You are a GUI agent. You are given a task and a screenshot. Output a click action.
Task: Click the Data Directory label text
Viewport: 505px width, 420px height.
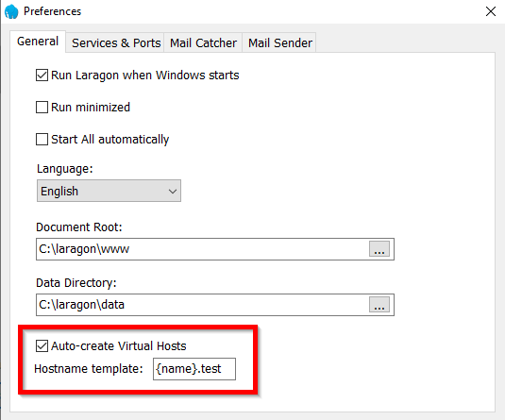tap(76, 283)
